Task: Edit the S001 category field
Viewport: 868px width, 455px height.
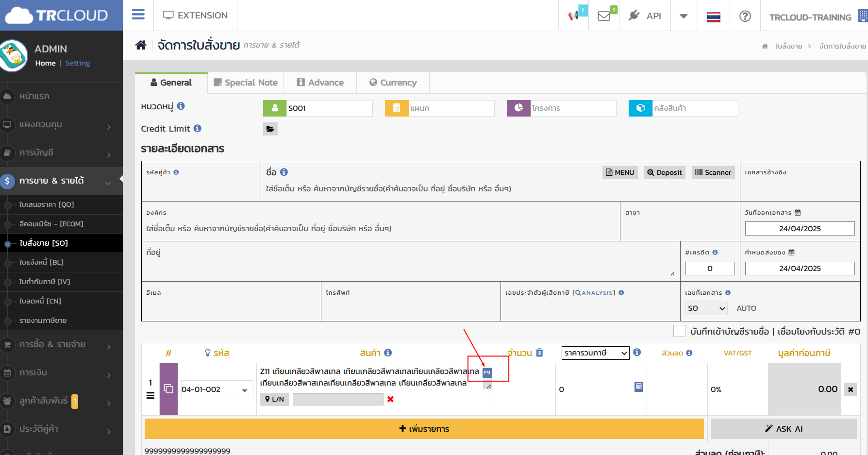Action: pos(329,108)
